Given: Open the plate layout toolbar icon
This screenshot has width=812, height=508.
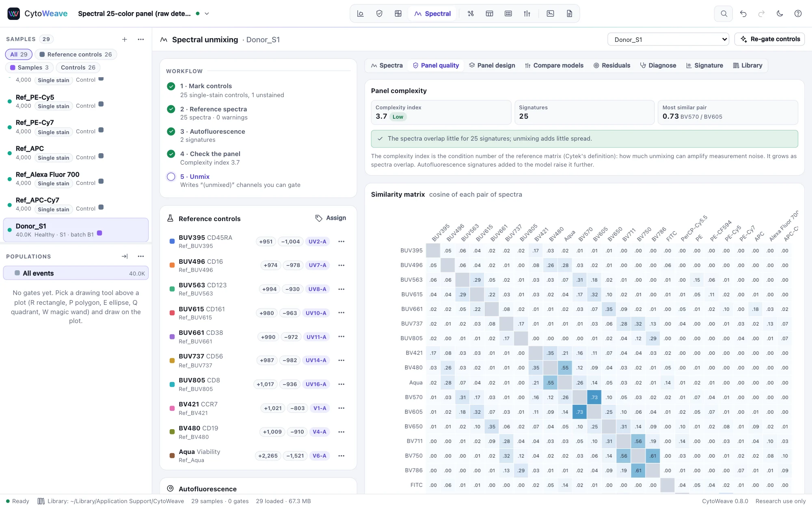Looking at the screenshot, I should (508, 13).
